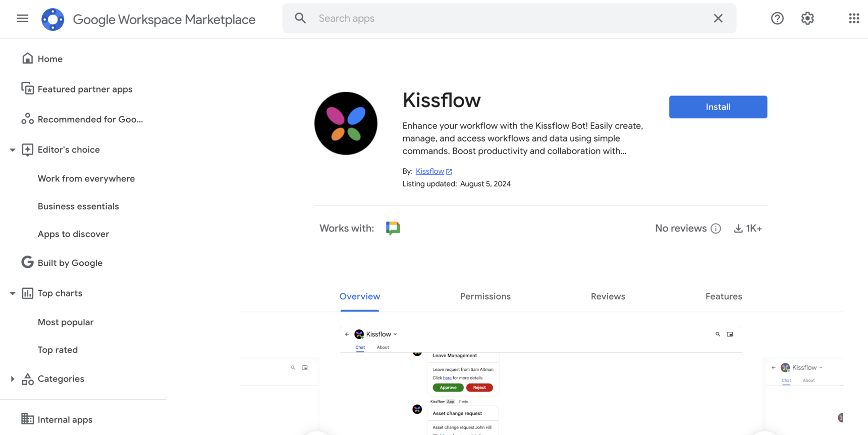Select the Overview tab

[x=360, y=297]
